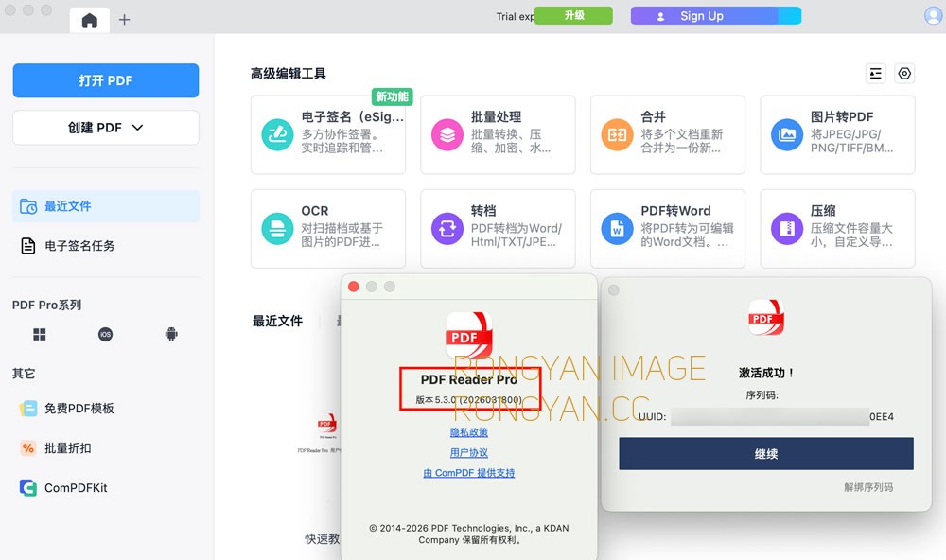946x560 pixels.
Task: Click the 序列码: label
Action: point(762,395)
